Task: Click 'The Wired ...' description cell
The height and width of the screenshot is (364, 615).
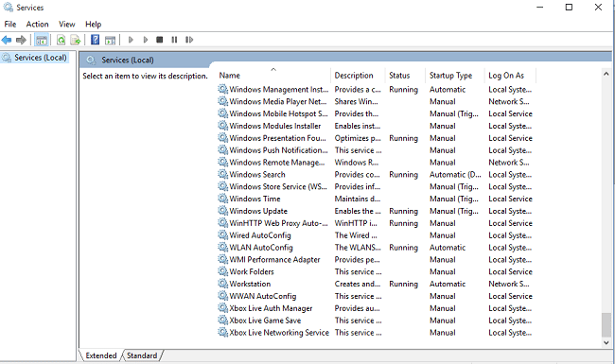Action: coord(356,235)
